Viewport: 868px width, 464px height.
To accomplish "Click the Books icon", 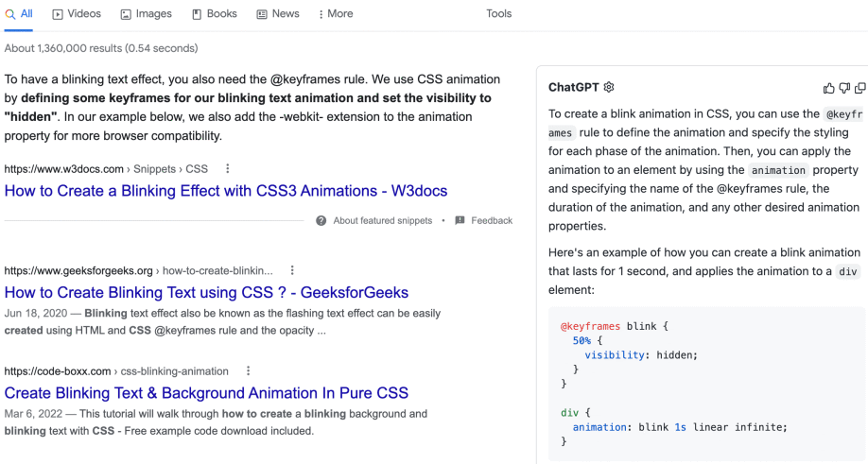I will click(x=197, y=14).
